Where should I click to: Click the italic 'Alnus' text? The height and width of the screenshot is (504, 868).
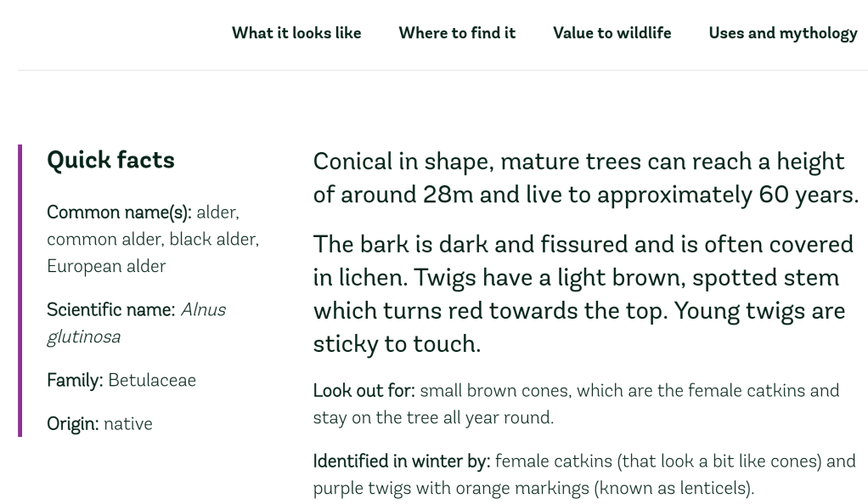[203, 310]
